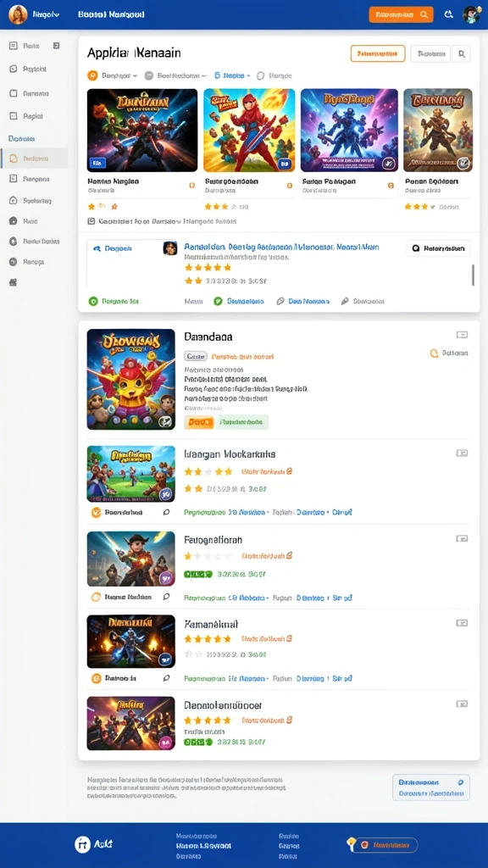Click the green check circle icon in the review footer
Image resolution: width=488 pixels, height=868 pixels.
coord(218,301)
